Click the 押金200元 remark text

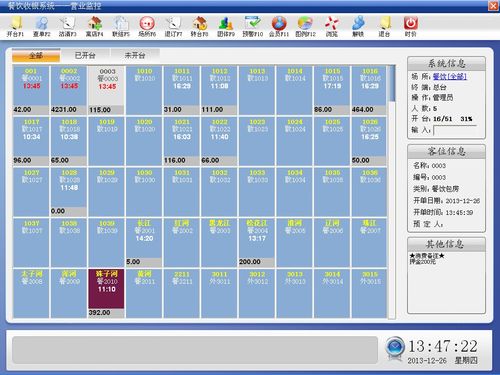coord(423,262)
